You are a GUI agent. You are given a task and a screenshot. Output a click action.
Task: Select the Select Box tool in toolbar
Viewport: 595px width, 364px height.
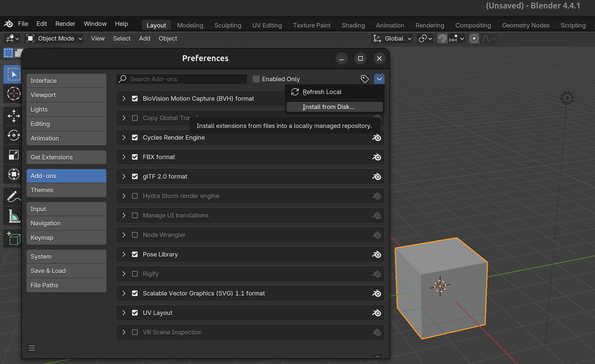(13, 74)
